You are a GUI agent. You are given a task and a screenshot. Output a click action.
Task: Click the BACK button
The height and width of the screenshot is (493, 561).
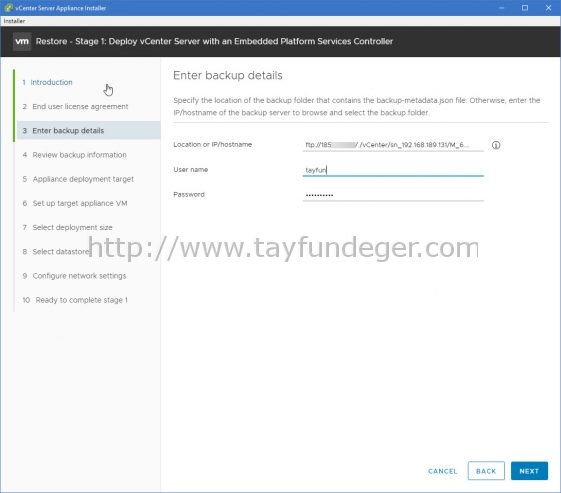coord(486,471)
